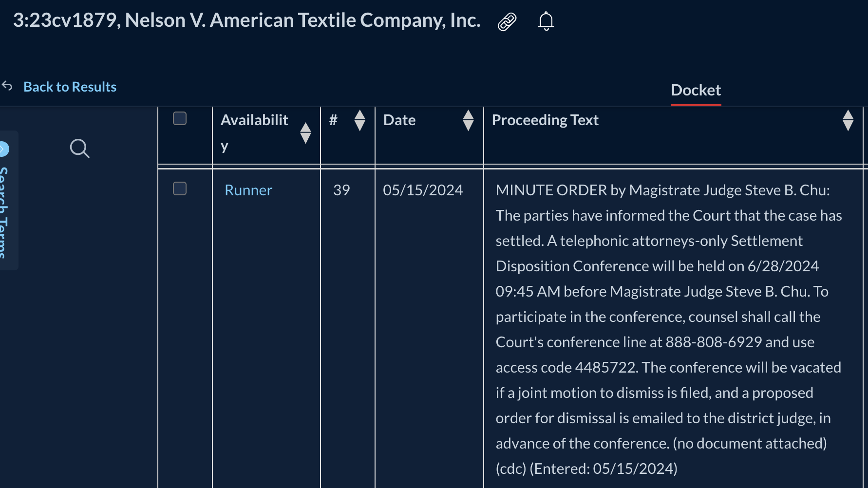Click the back arrow icon beside Back to Results
Image resolution: width=868 pixels, height=488 pixels.
(7, 86)
